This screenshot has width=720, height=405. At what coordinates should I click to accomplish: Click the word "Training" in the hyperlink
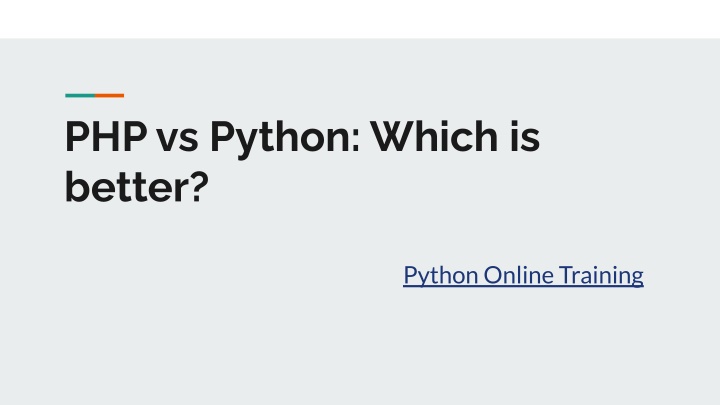click(x=601, y=276)
